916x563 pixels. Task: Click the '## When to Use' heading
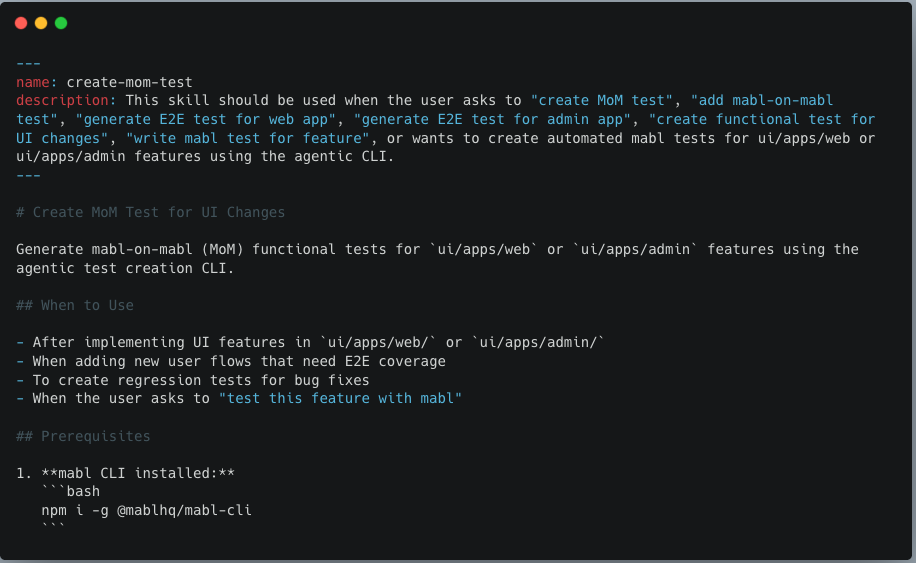[75, 305]
